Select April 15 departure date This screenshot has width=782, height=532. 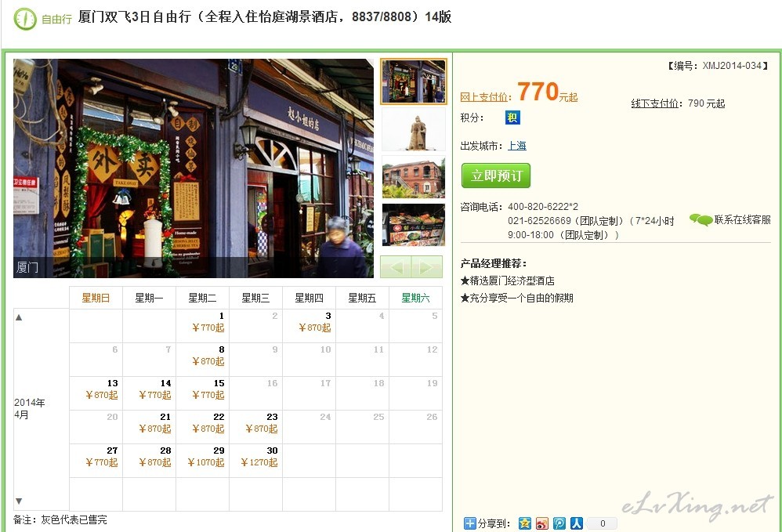[x=202, y=393]
